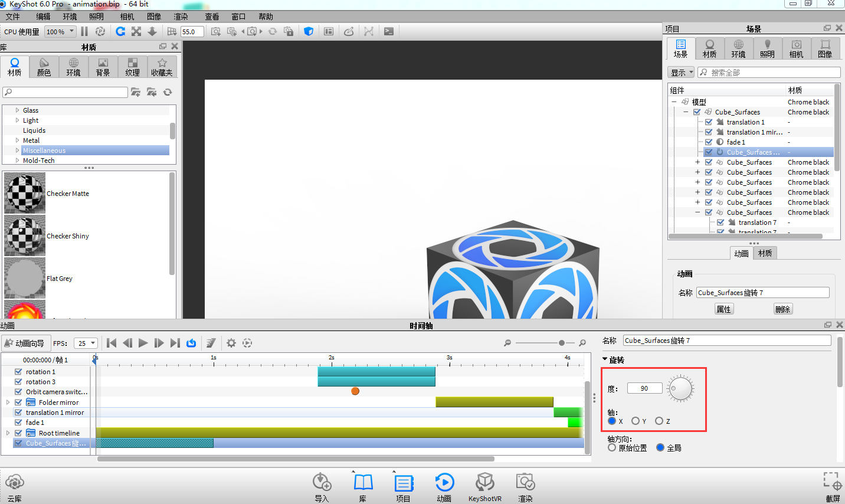
Task: Open the Import tool in bottom toolbar
Action: coord(322,483)
